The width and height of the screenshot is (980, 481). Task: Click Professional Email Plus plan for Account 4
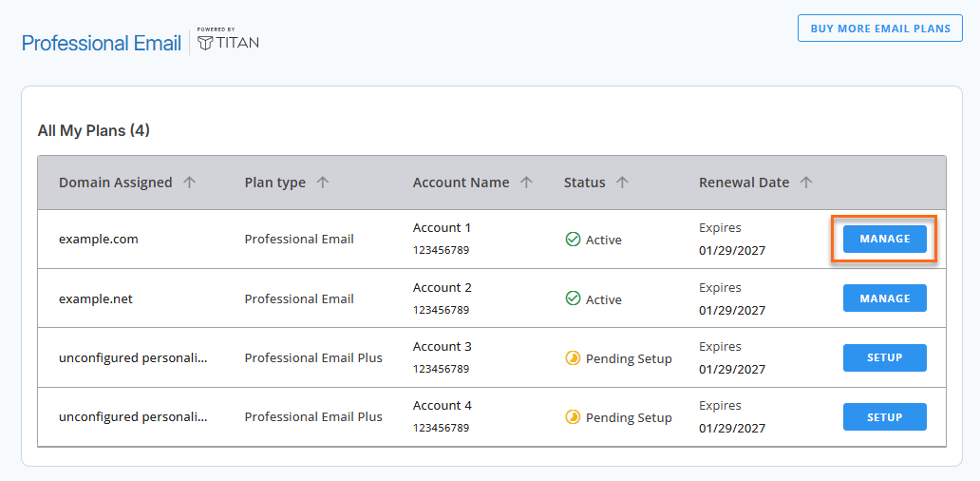(x=313, y=417)
